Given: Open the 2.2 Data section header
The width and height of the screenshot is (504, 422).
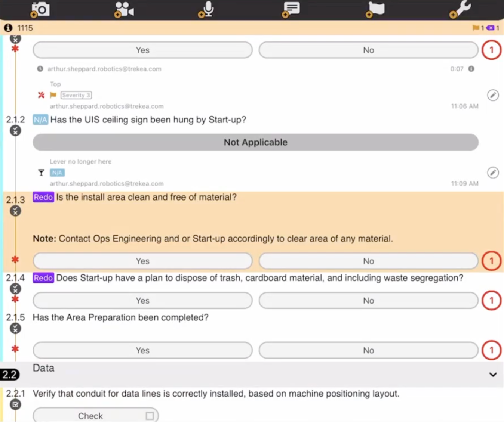Looking at the screenshot, I should point(43,368).
